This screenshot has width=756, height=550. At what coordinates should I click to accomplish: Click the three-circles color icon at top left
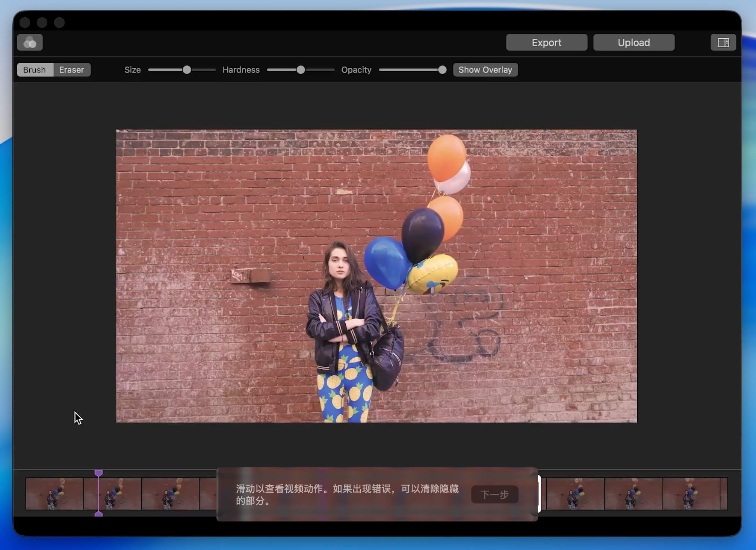click(30, 42)
